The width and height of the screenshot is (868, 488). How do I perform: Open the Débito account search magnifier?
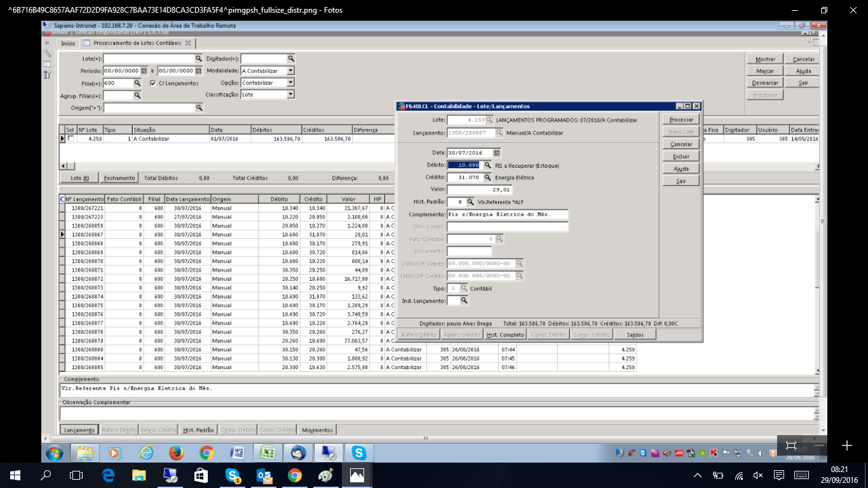point(487,165)
